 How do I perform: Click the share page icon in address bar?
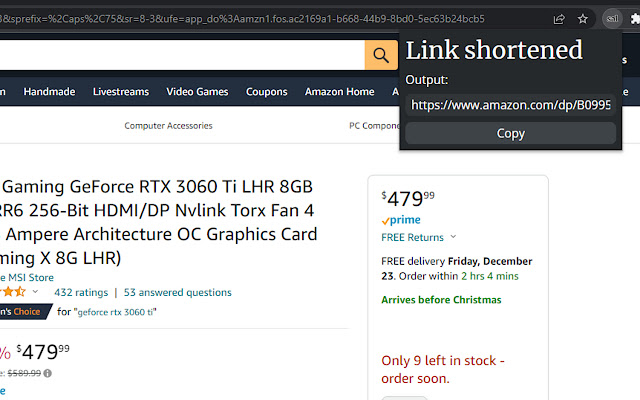[559, 18]
